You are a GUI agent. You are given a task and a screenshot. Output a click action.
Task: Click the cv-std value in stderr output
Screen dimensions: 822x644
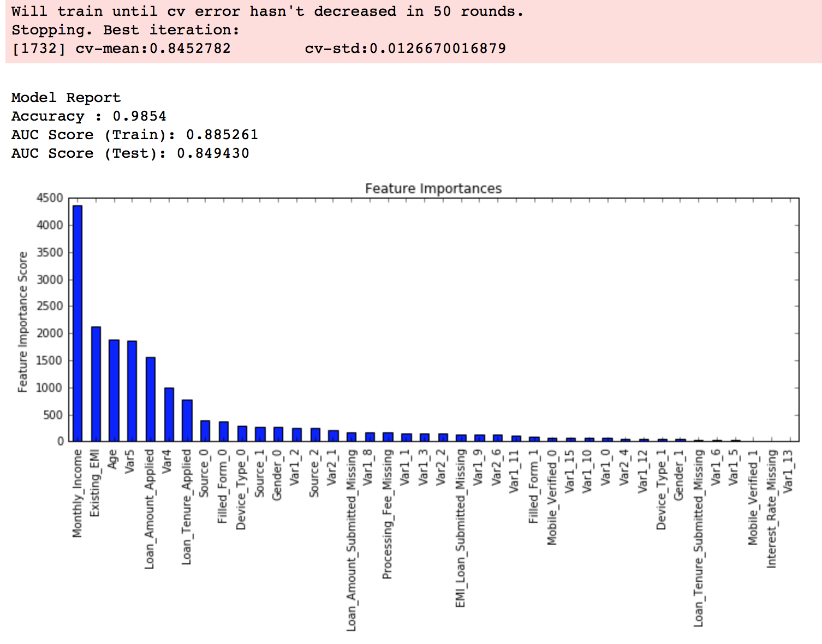405,49
